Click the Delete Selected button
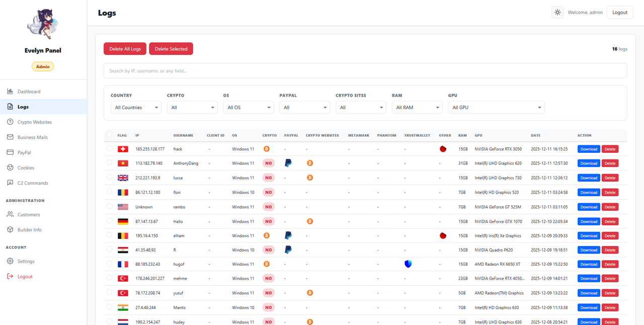This screenshot has height=325, width=644. (171, 49)
